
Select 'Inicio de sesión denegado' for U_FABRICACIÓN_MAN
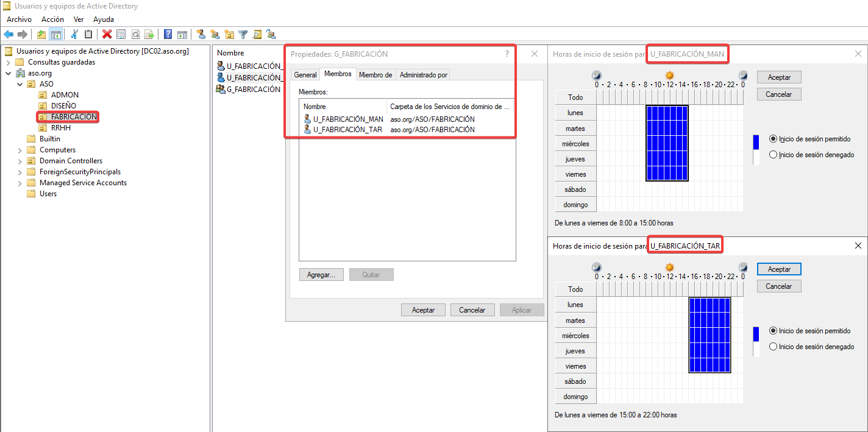pos(774,155)
